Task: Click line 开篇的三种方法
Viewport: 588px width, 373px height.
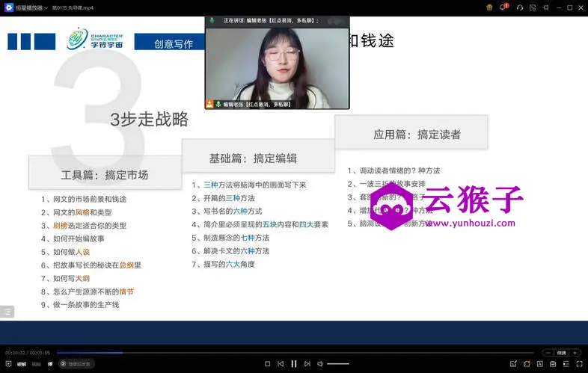Action: click(x=223, y=198)
